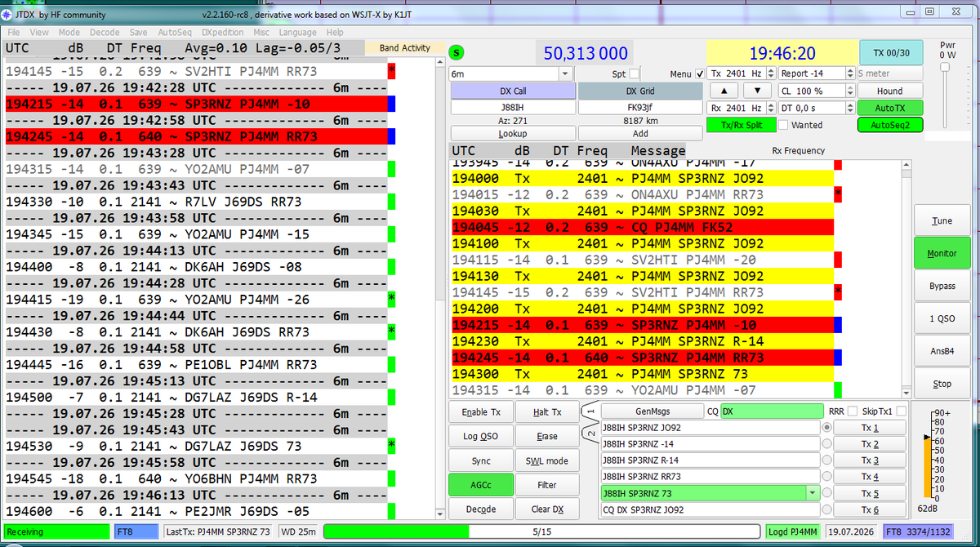Screen dimensions: 980x547
Task: Click the Halt Tx button
Action: point(546,412)
